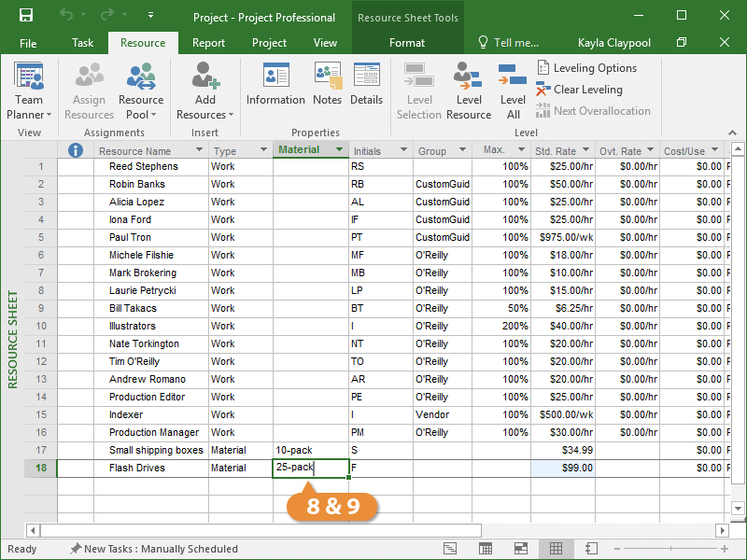Viewport: 747px width, 560px height.
Task: Click the Material cell for Flash Drives
Action: 310,468
